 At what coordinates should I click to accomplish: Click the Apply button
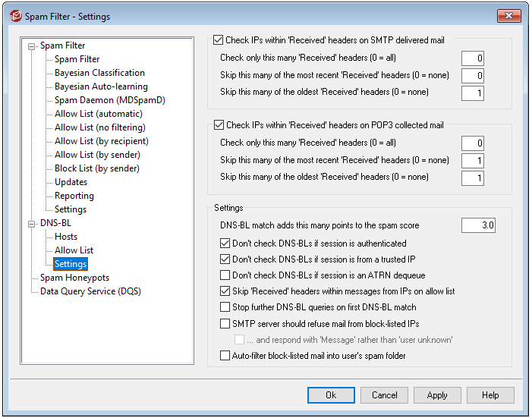tap(437, 395)
